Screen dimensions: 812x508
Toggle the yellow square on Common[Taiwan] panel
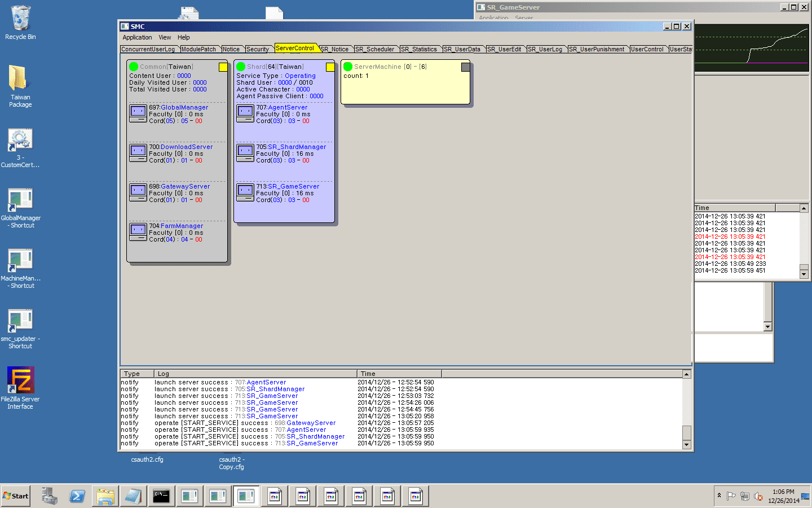(x=223, y=67)
